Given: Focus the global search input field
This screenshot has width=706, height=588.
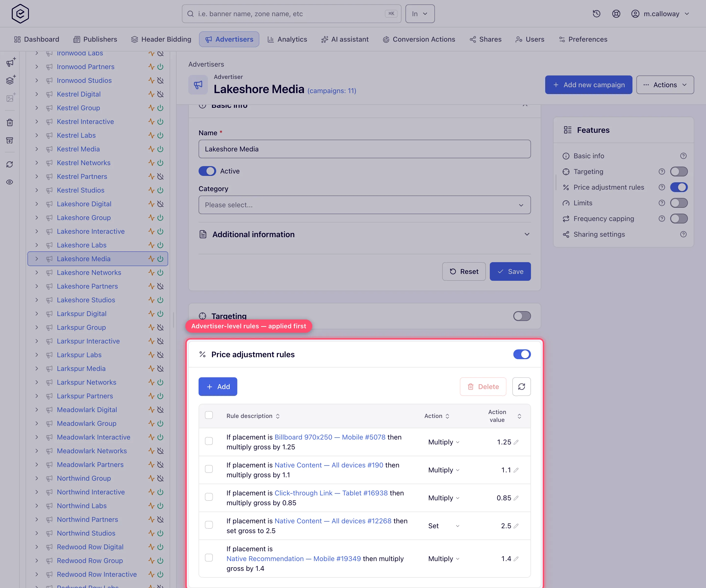Looking at the screenshot, I should [x=291, y=14].
